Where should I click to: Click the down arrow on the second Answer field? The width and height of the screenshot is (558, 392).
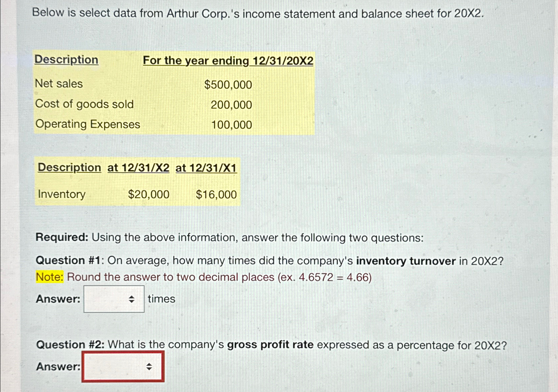(150, 369)
